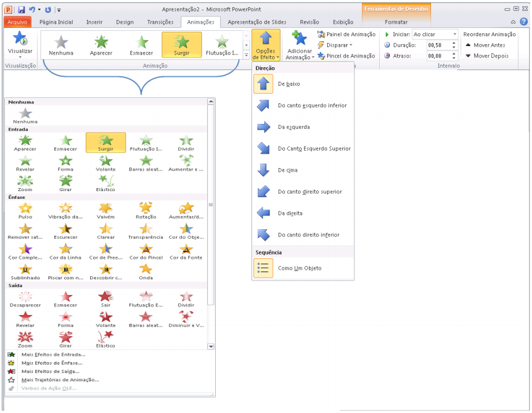The image size is (532, 413).
Task: Choose Diminuir e V... exit effect
Action: click(186, 319)
